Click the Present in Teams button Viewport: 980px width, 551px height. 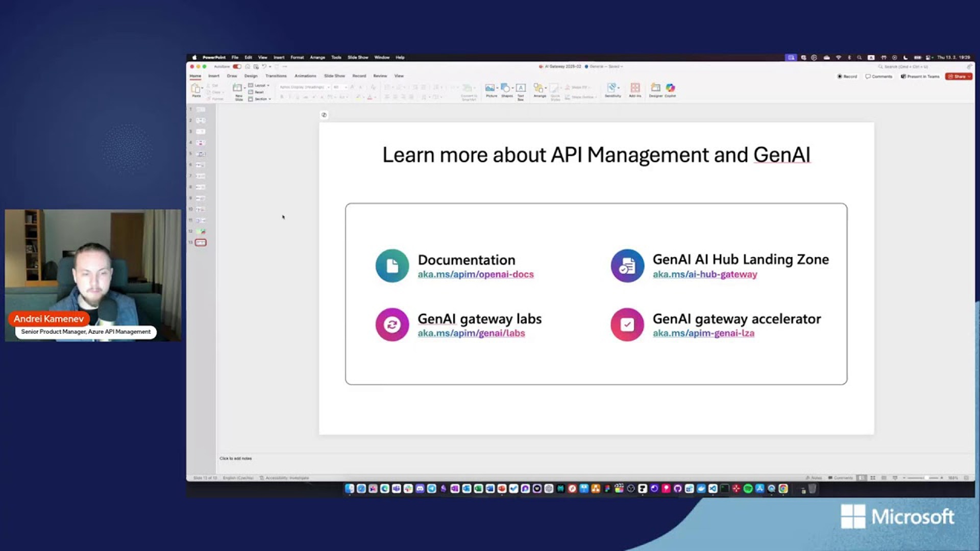pos(920,77)
